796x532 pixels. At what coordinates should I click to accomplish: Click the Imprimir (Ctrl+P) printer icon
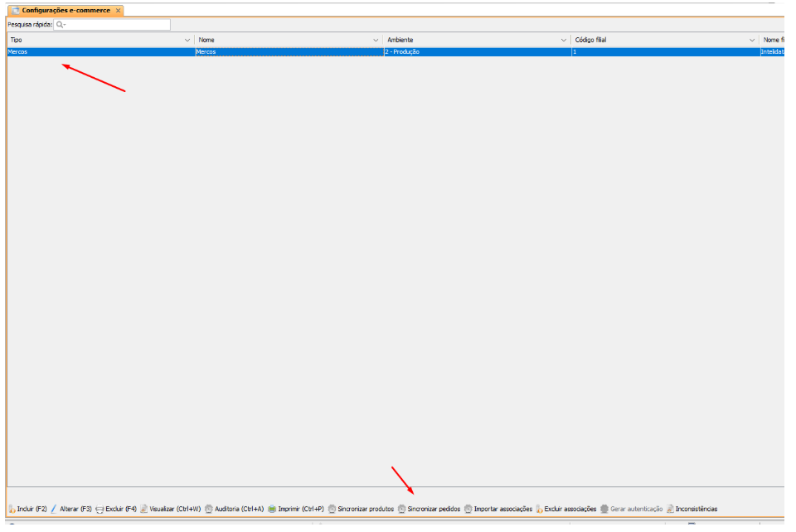[x=271, y=509]
